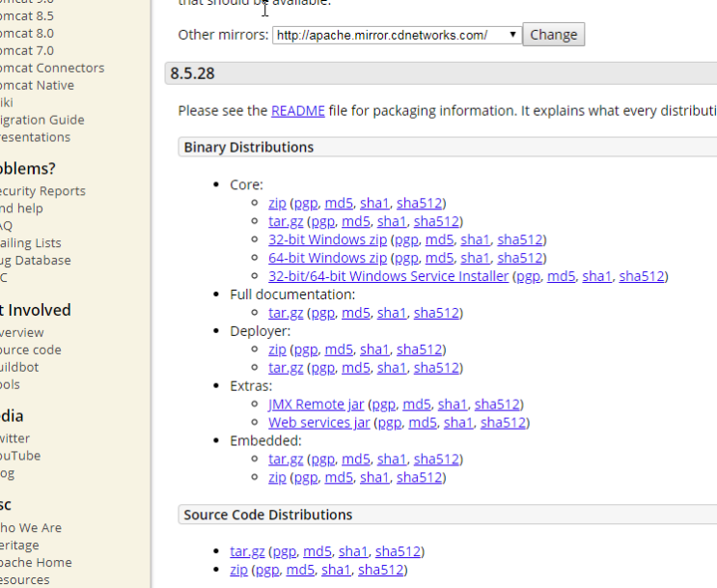
Task: Open Migration Guide sidebar link
Action: coord(42,120)
